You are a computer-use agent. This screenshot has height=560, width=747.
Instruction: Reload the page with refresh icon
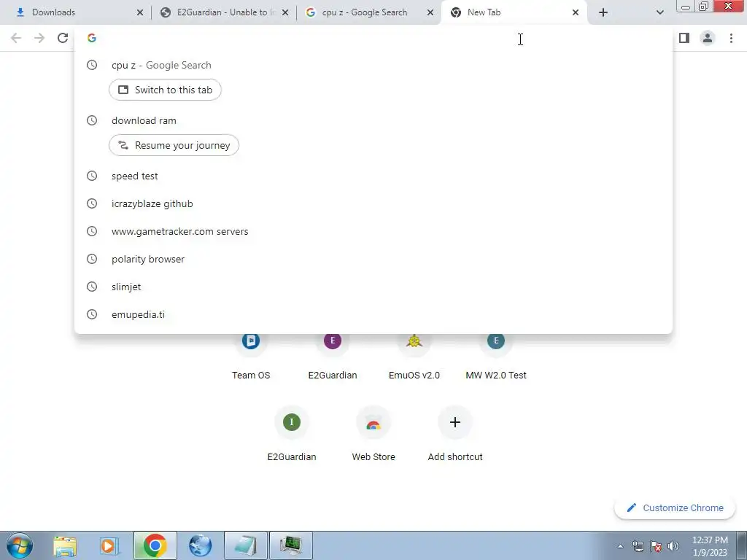coord(63,38)
